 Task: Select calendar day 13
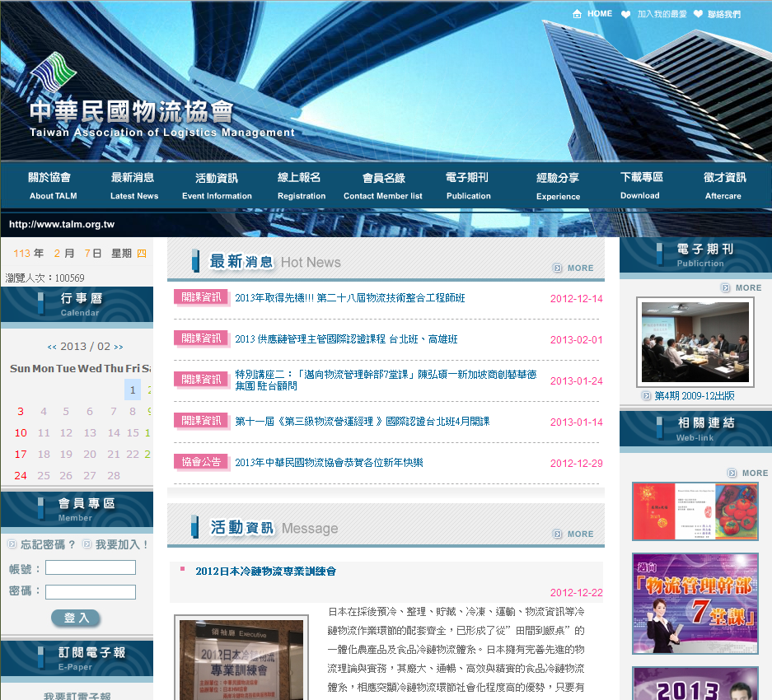pyautogui.click(x=90, y=432)
